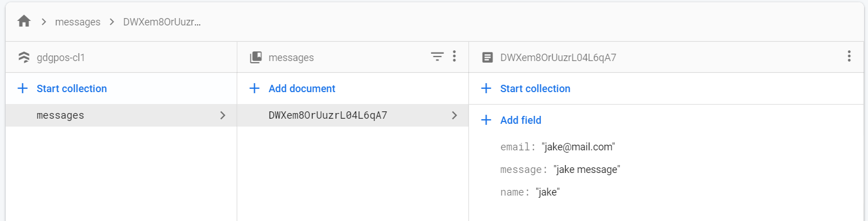This screenshot has width=868, height=221.
Task: Click the messages collection header icon
Action: pos(255,57)
